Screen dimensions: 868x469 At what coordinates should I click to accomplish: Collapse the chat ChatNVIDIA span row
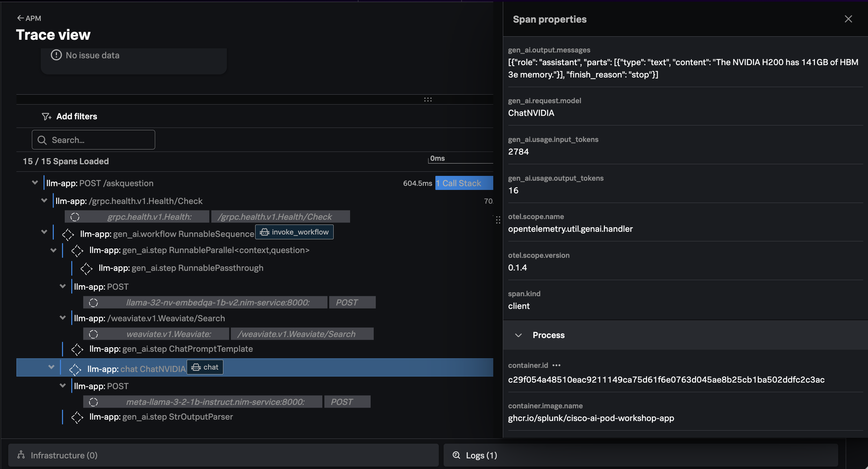[x=51, y=367]
